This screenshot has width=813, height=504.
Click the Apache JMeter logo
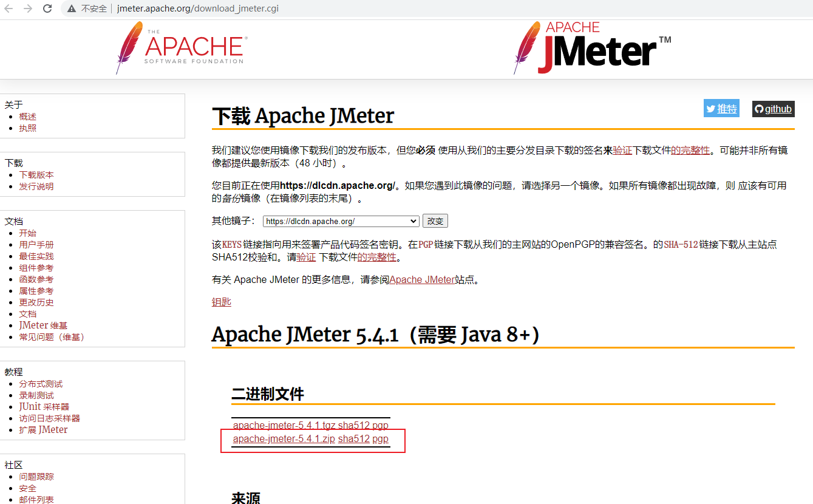[592, 47]
